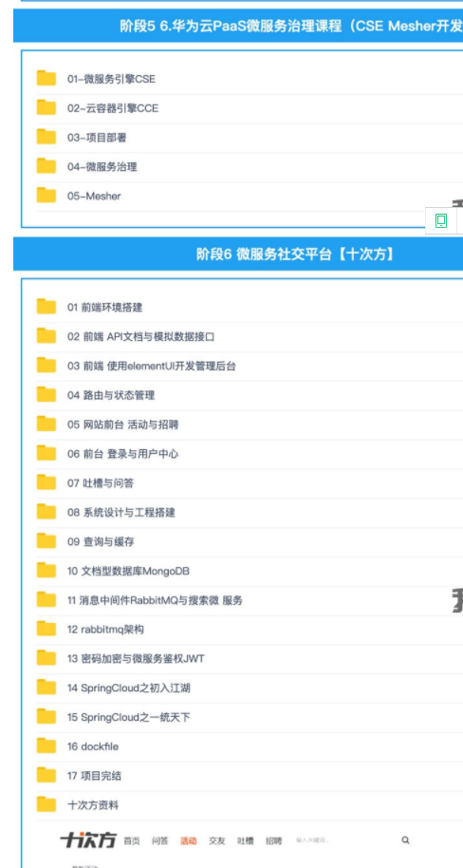The height and width of the screenshot is (868, 463).
Task: Click the text 十次方资料
Action: click(93, 805)
